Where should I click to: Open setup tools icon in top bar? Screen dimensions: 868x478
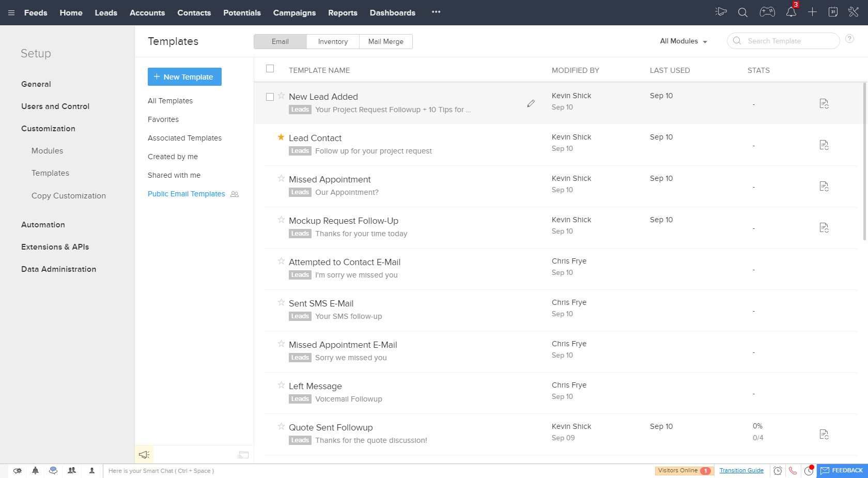(x=854, y=12)
